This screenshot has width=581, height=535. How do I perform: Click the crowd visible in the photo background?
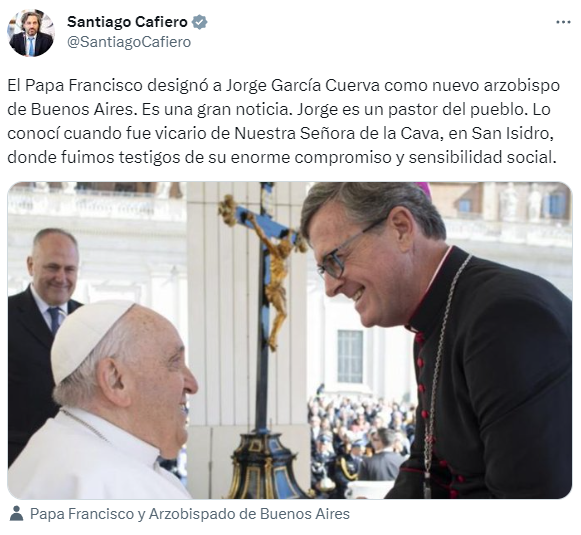[361, 437]
